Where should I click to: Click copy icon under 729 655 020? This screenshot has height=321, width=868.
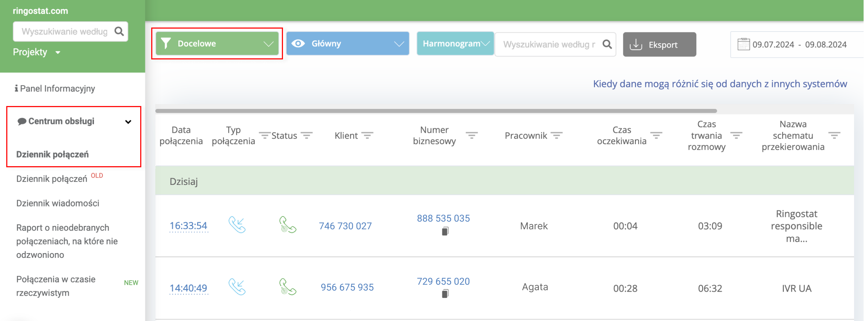pos(445,293)
